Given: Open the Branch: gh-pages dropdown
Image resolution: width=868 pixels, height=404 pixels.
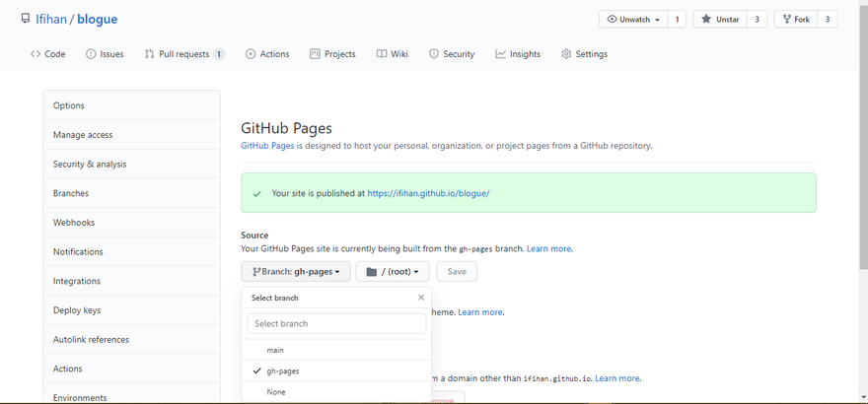Looking at the screenshot, I should click(x=296, y=271).
